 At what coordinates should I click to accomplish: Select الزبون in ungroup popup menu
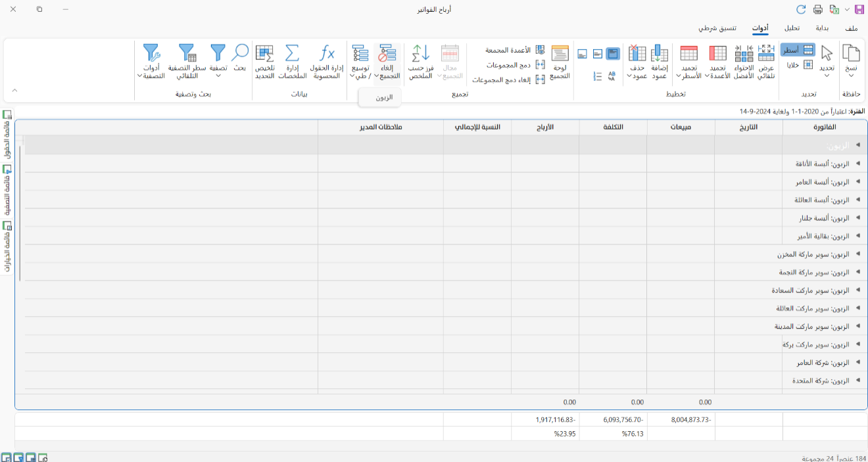384,97
